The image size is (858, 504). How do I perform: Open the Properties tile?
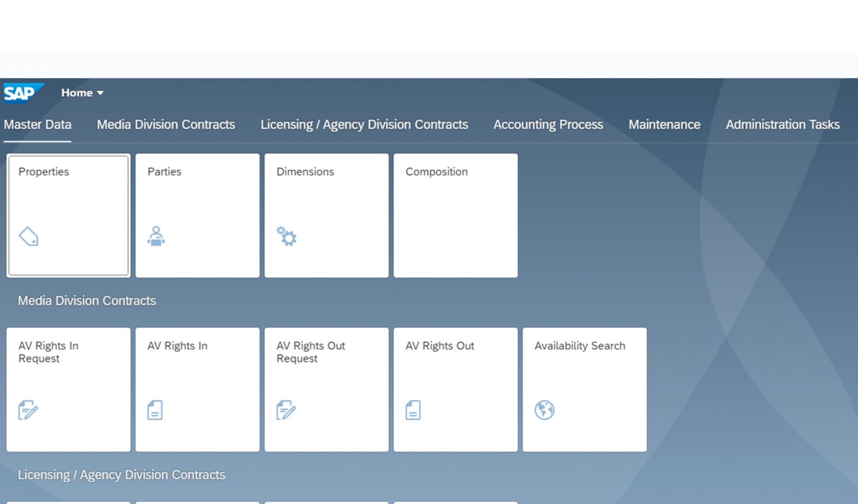click(68, 215)
